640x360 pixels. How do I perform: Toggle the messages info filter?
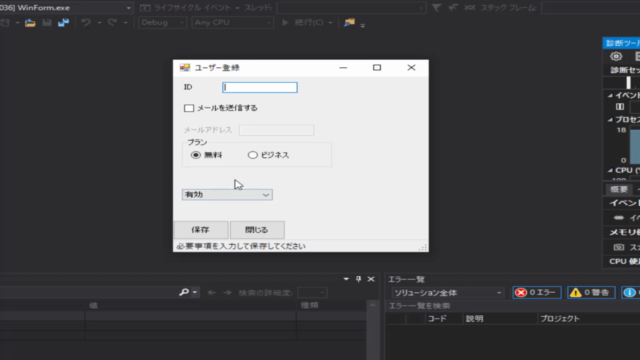coord(631,293)
